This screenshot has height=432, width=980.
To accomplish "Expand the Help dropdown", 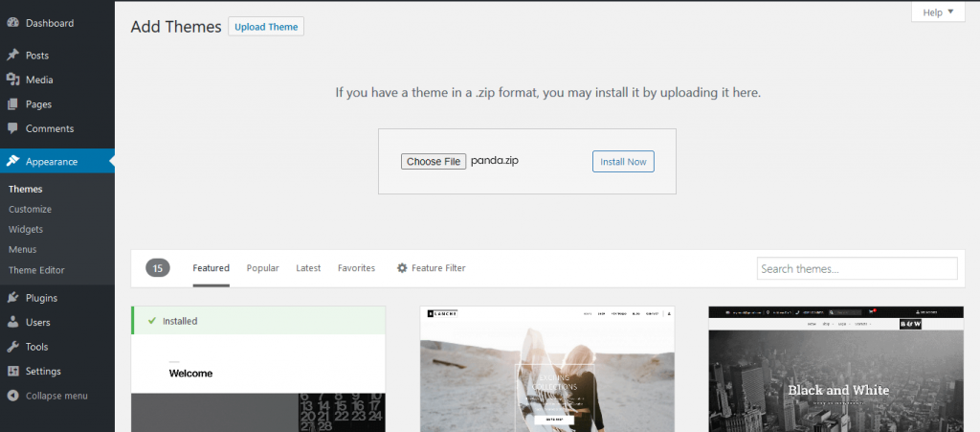I will click(x=938, y=12).
